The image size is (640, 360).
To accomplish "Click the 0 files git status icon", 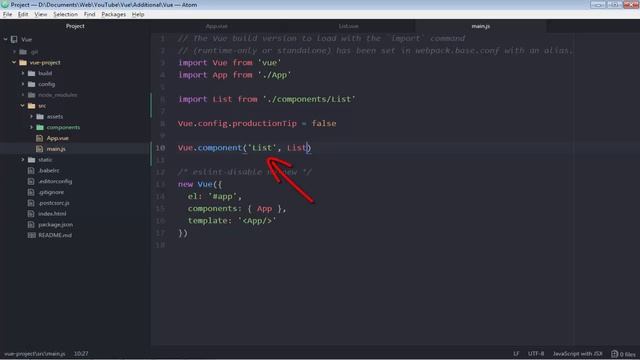I will [615, 354].
